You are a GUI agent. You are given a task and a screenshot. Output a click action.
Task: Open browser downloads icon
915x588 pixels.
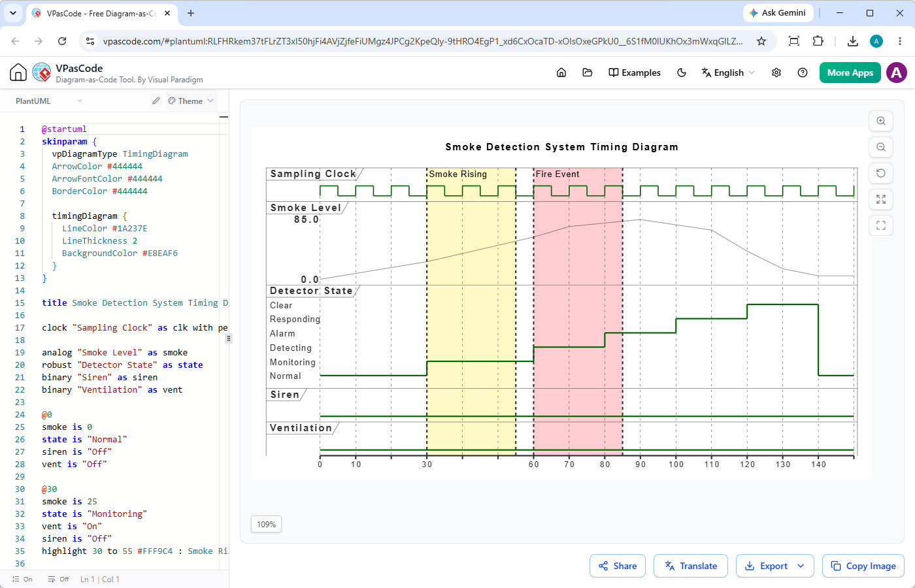(853, 41)
